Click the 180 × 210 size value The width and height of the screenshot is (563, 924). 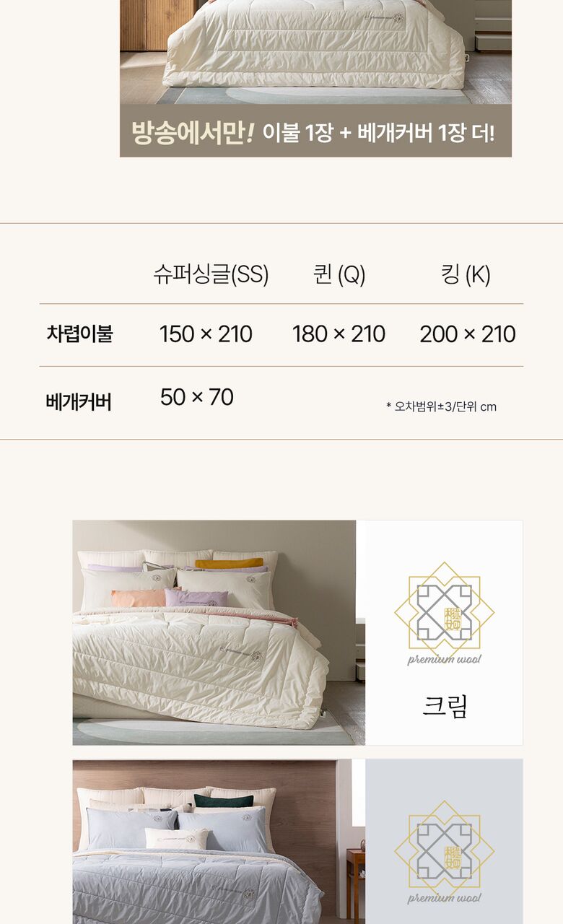point(339,334)
